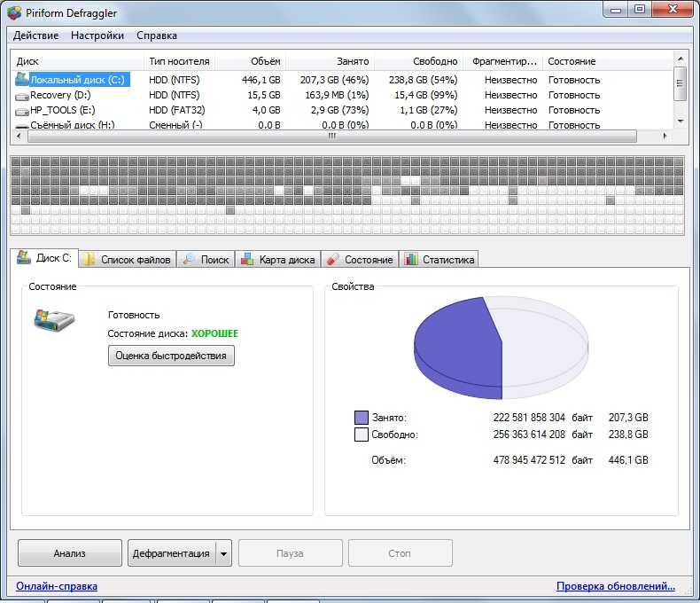Viewport: 700px width, 603px height.
Task: Switch to the Список файлов tab
Action: pyautogui.click(x=128, y=260)
